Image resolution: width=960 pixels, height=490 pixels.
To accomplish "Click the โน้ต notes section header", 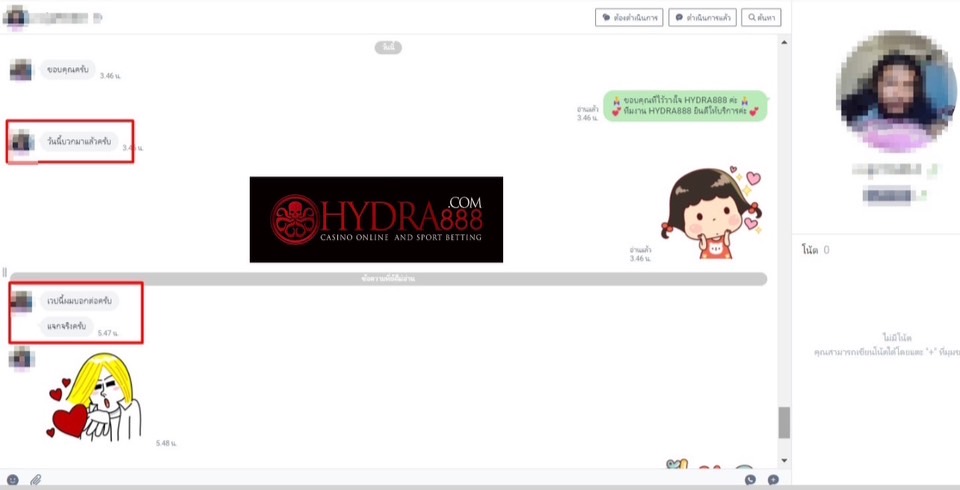I will coord(810,249).
